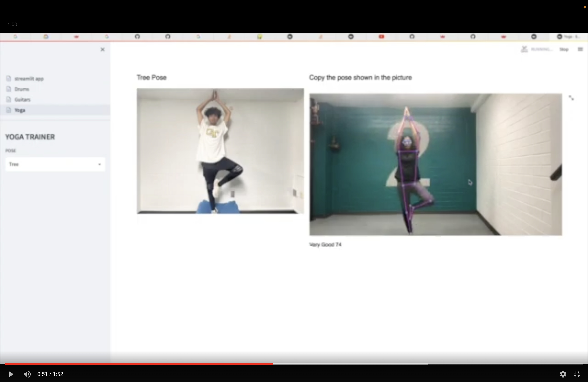Navigate to the Guitars page
Viewport: 588px width, 382px height.
click(22, 100)
